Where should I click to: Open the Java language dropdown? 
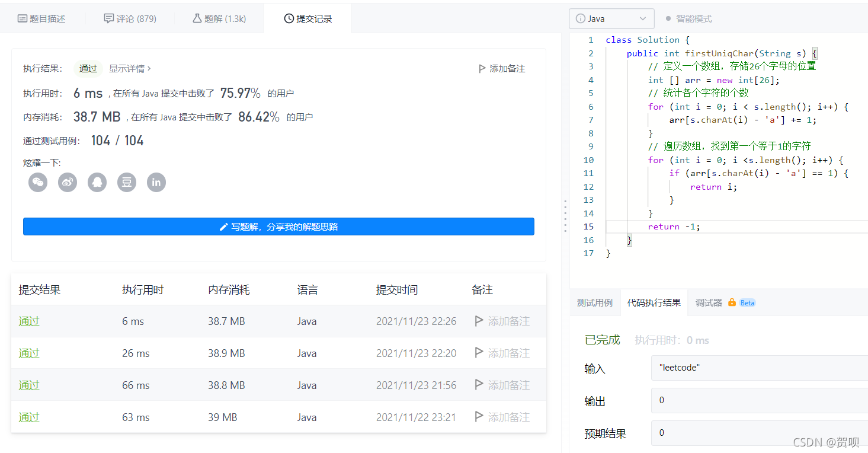click(x=611, y=19)
